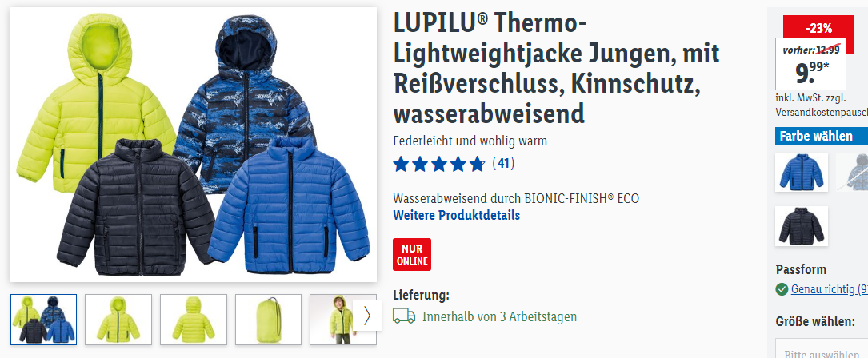Click the Genau richtig fit link

pyautogui.click(x=830, y=288)
